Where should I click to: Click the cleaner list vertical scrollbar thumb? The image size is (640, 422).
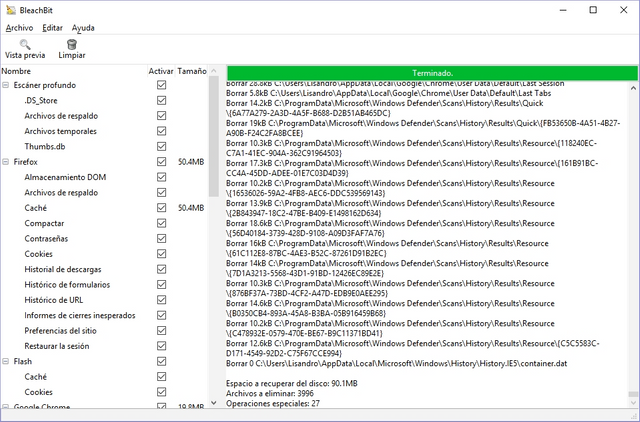pos(214,136)
